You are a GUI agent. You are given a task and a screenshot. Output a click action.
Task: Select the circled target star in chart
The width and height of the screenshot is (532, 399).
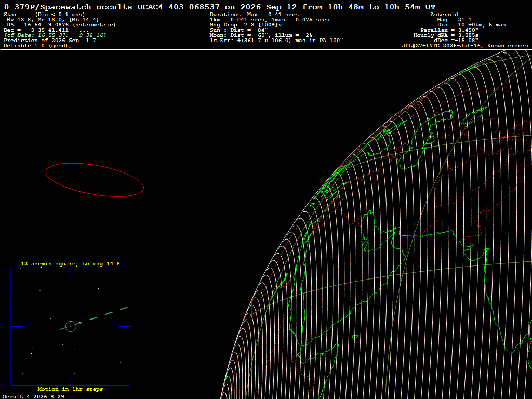pyautogui.click(x=71, y=326)
